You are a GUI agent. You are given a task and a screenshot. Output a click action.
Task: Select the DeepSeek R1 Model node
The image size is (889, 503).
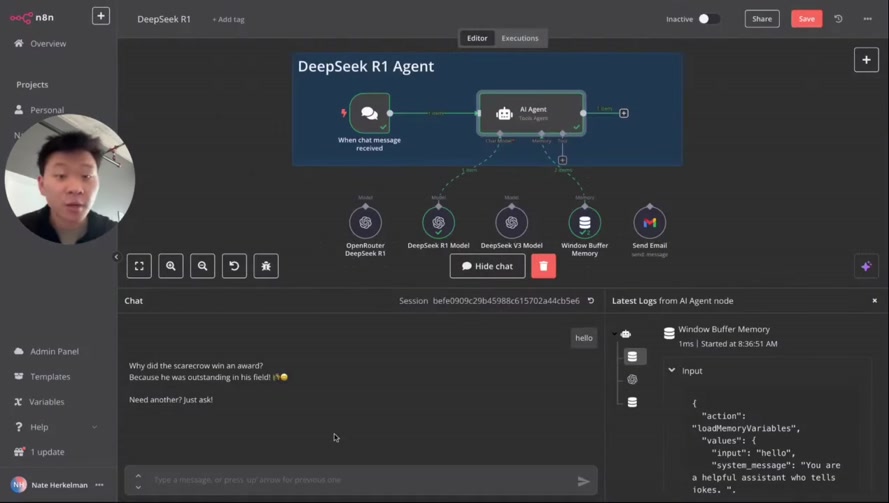click(438, 222)
